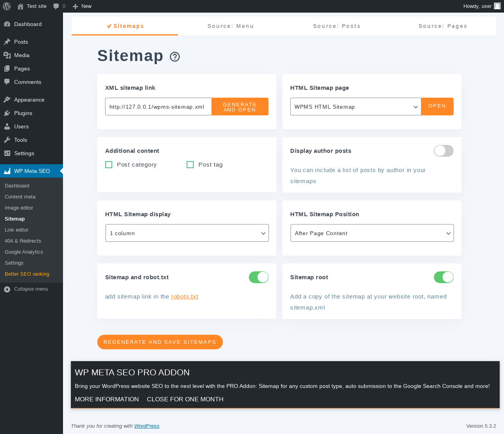Click the Test site home icon

pos(20,6)
